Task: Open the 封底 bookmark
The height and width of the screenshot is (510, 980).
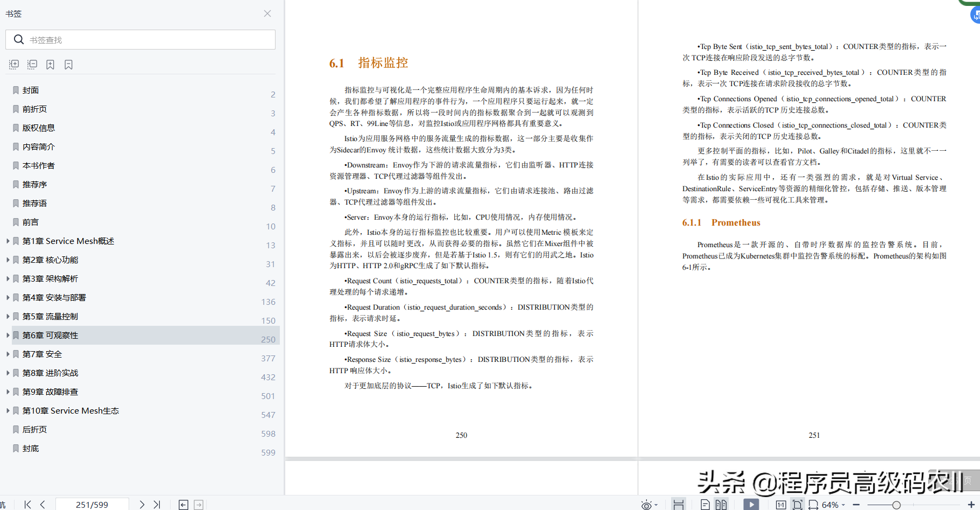Action: point(31,448)
